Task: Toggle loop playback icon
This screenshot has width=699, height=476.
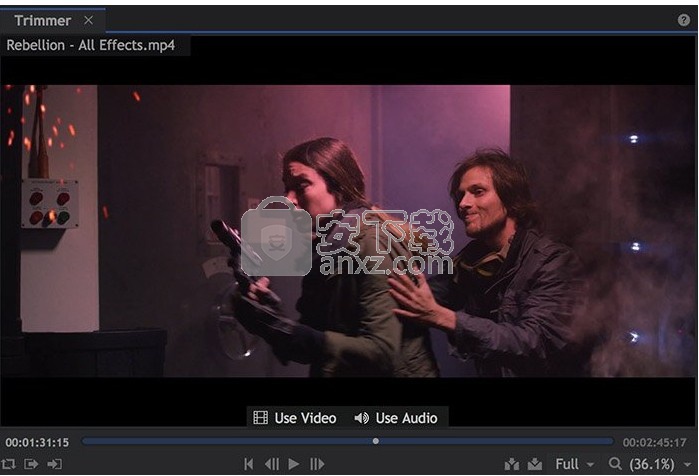Action: tap(8, 464)
